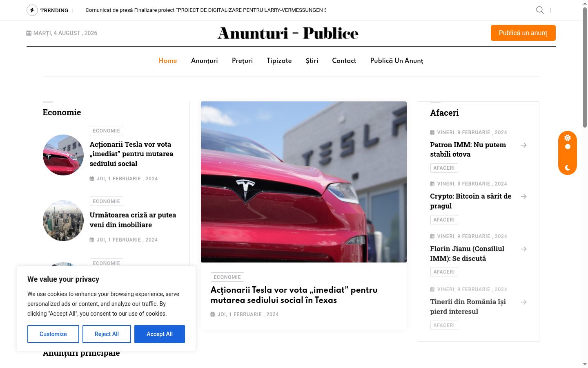Open Tinerii din România își pierd interesul
Screen dimensions: 588x368
pos(468,306)
